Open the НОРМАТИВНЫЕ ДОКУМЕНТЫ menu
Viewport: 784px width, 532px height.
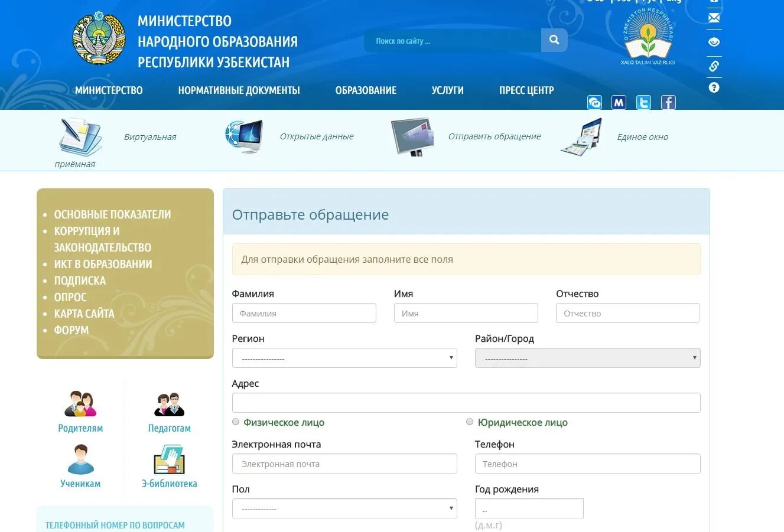(239, 90)
